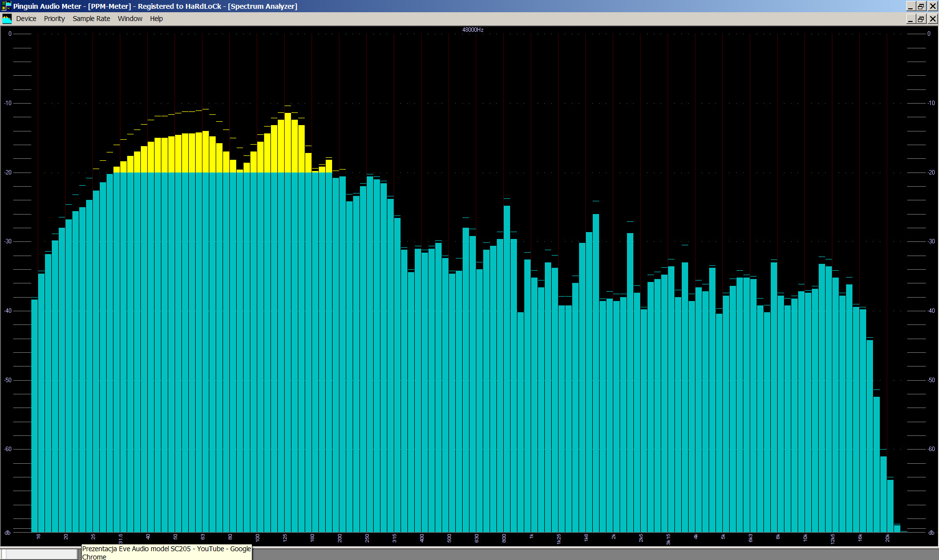Minimize the main Pinguin Audio Meter window
Image resolution: width=939 pixels, height=560 pixels.
click(x=910, y=6)
